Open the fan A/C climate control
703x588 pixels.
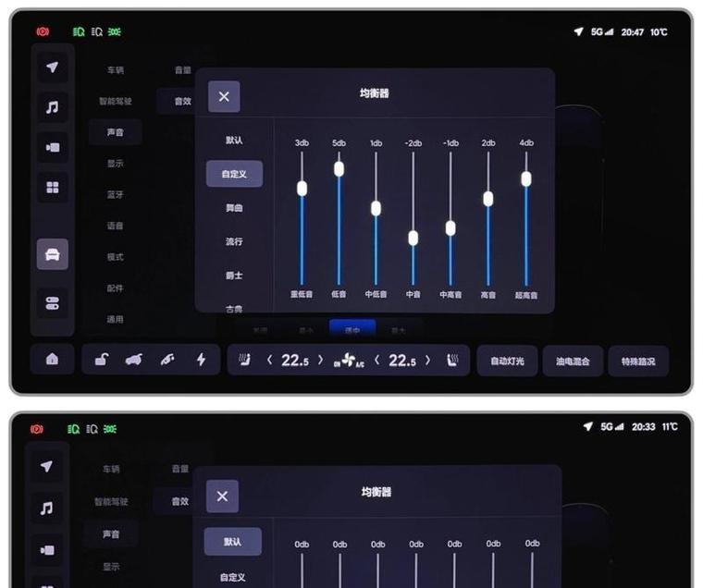click(x=349, y=360)
